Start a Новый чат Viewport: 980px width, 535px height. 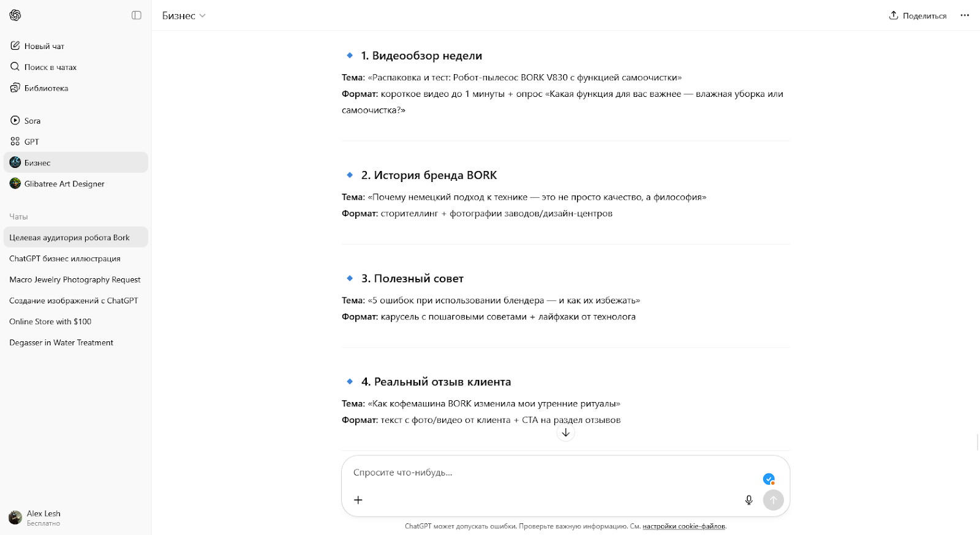tap(76, 46)
